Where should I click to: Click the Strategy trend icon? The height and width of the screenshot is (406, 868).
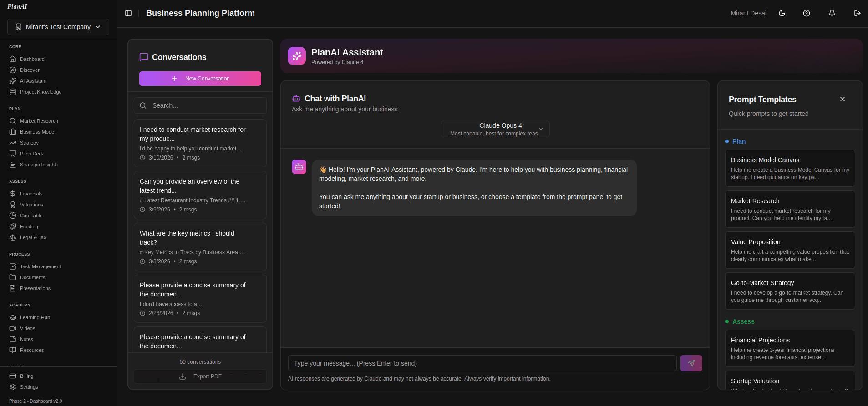[13, 143]
